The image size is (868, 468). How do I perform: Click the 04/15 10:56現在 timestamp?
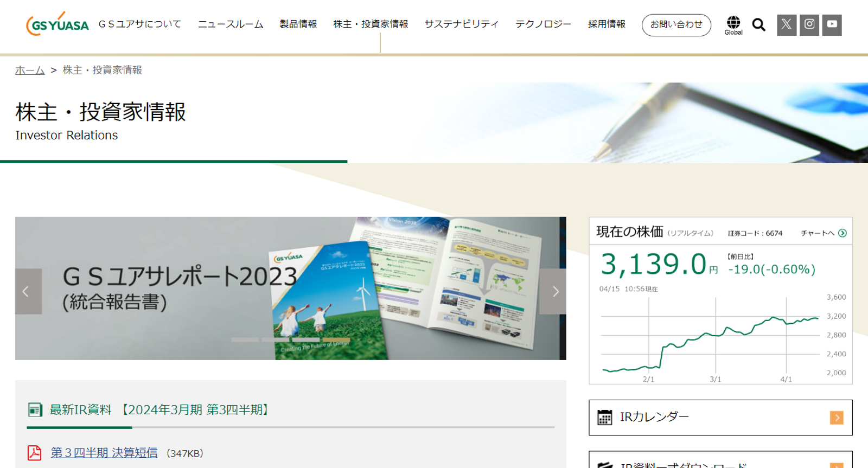[x=628, y=289]
